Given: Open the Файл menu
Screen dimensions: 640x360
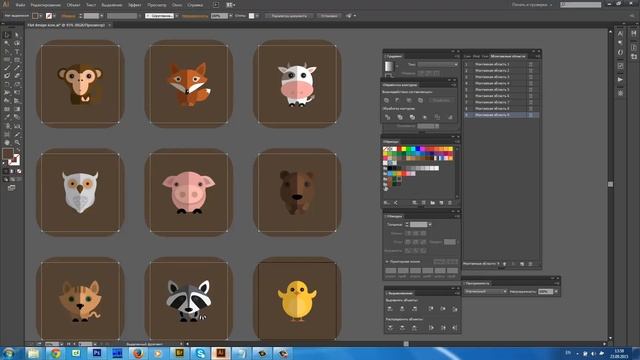Looking at the screenshot, I should point(20,5).
